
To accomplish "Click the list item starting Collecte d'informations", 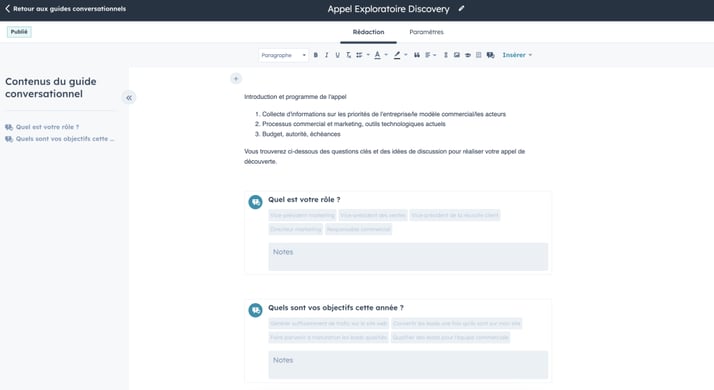I will [x=384, y=114].
